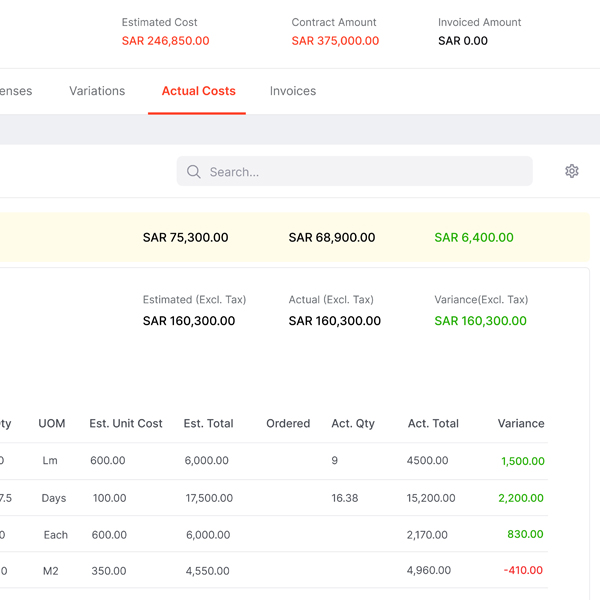Click the Ordered column header
This screenshot has width=600, height=600.
pos(288,424)
